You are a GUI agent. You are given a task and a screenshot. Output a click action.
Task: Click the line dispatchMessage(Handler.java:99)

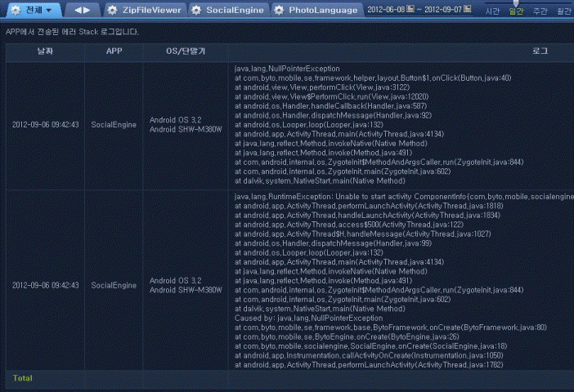tap(333, 243)
